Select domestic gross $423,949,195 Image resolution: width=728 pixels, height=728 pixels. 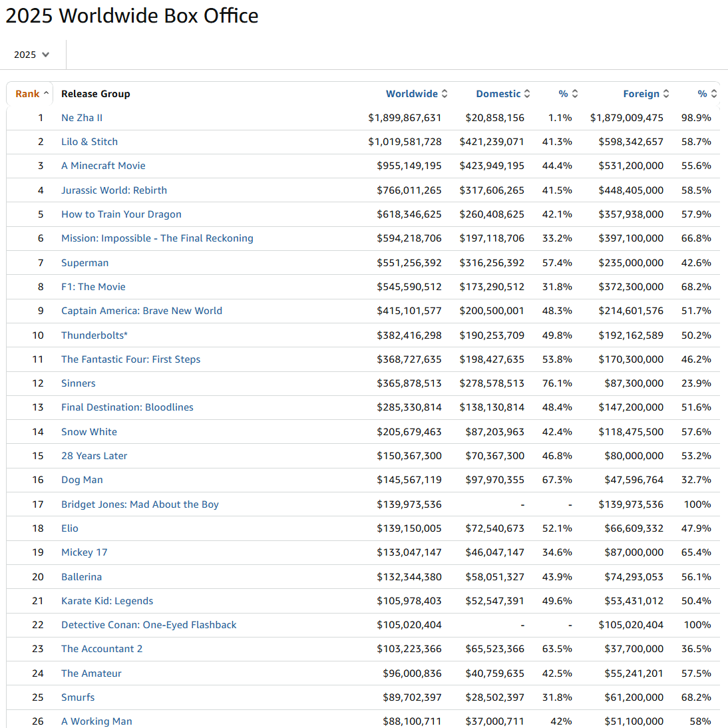point(492,166)
